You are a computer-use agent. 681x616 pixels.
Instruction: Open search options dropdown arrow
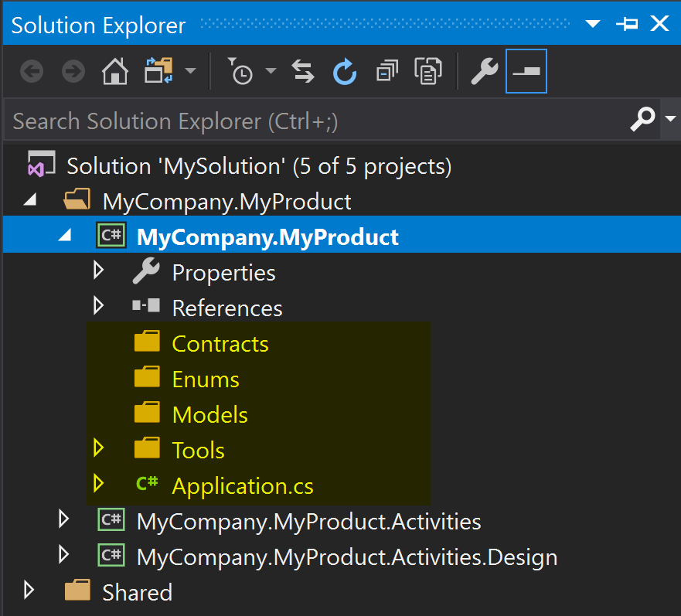[x=669, y=120]
